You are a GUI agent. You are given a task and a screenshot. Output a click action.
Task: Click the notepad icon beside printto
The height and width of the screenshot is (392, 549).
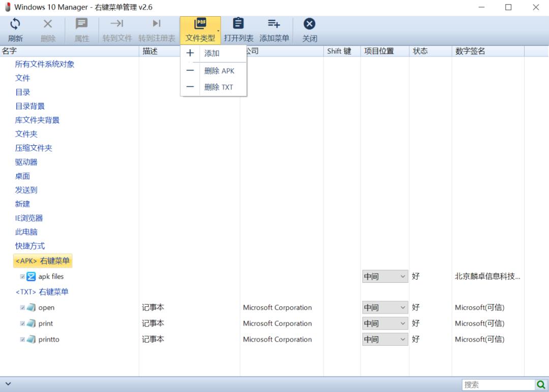pos(31,339)
